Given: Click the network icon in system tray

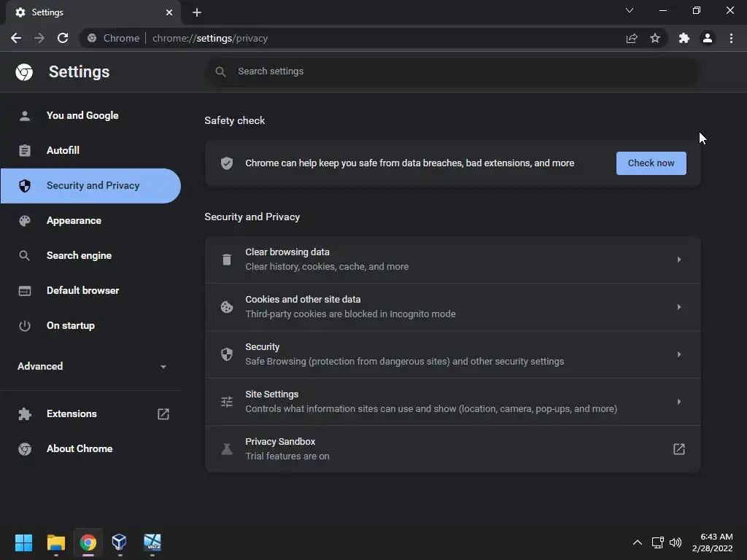Looking at the screenshot, I should point(658,542).
